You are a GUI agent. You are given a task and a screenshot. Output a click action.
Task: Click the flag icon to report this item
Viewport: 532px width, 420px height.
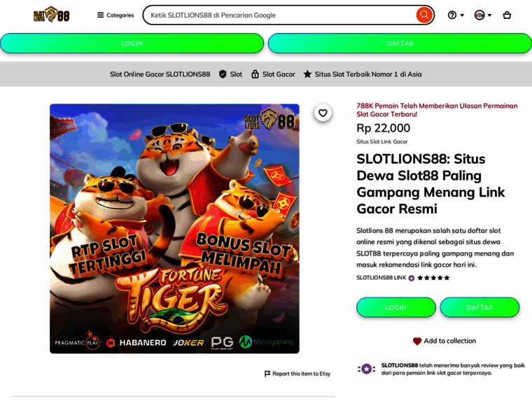click(x=267, y=374)
